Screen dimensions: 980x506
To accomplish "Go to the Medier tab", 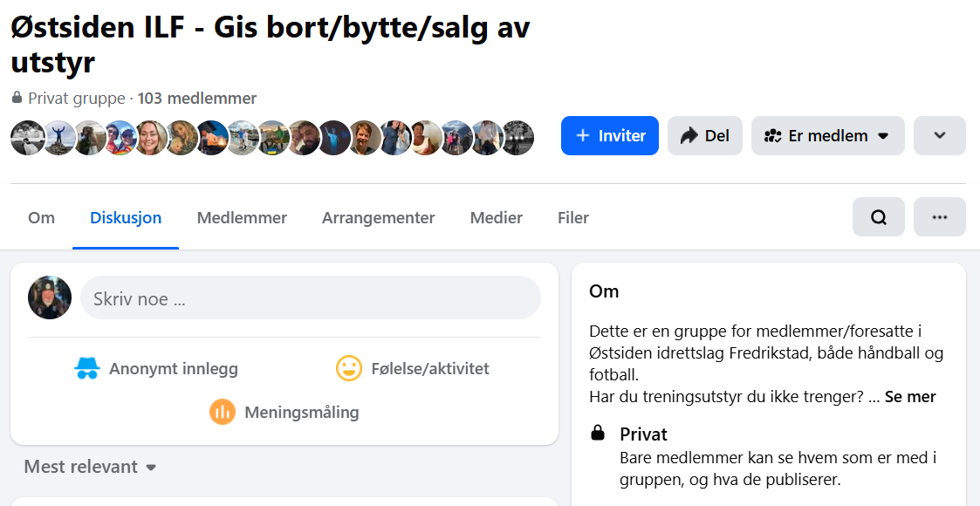I will [496, 218].
